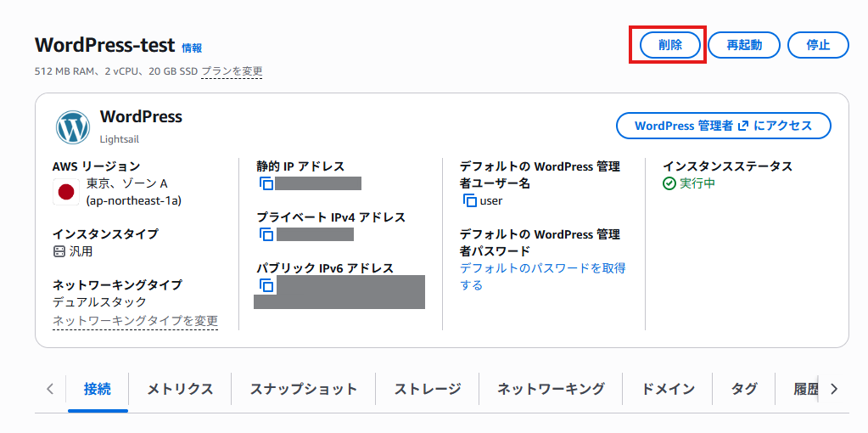Click the redacted プライベート IPv4 address value
The height and width of the screenshot is (433, 868).
tap(315, 234)
